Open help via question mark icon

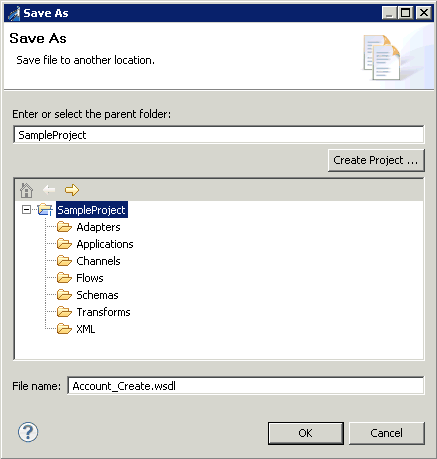(28, 432)
